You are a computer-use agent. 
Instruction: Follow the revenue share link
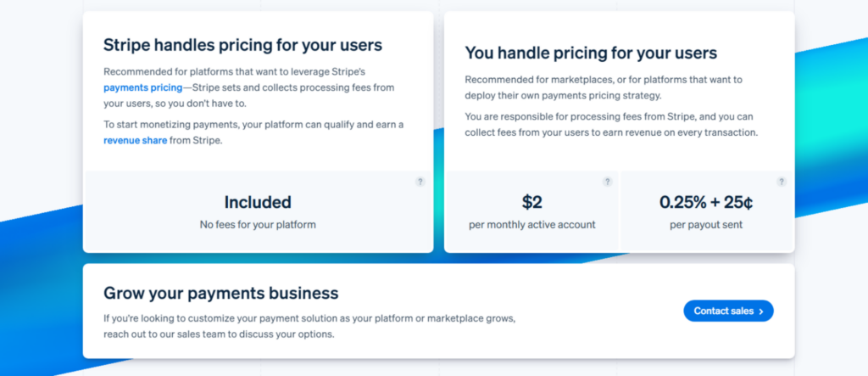(135, 140)
